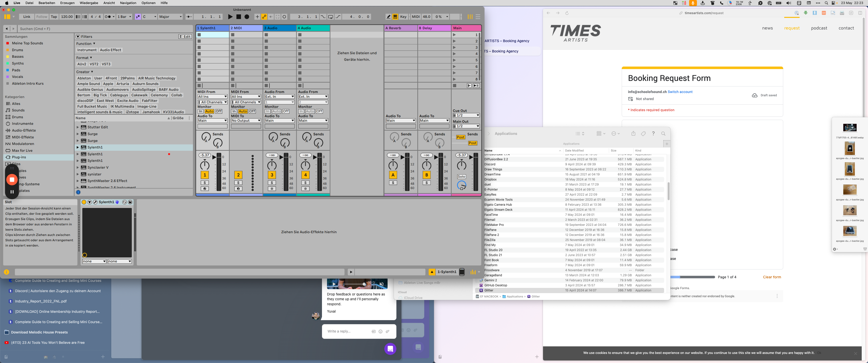
Task: Open the Erzeugen menu
Action: coord(67,3)
